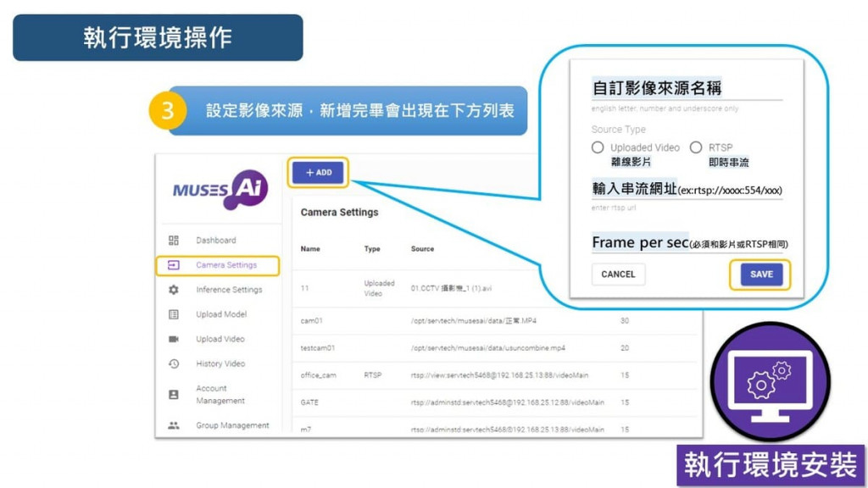This screenshot has width=868, height=488.
Task: Select the Uploaded Video radio option
Action: pos(598,147)
